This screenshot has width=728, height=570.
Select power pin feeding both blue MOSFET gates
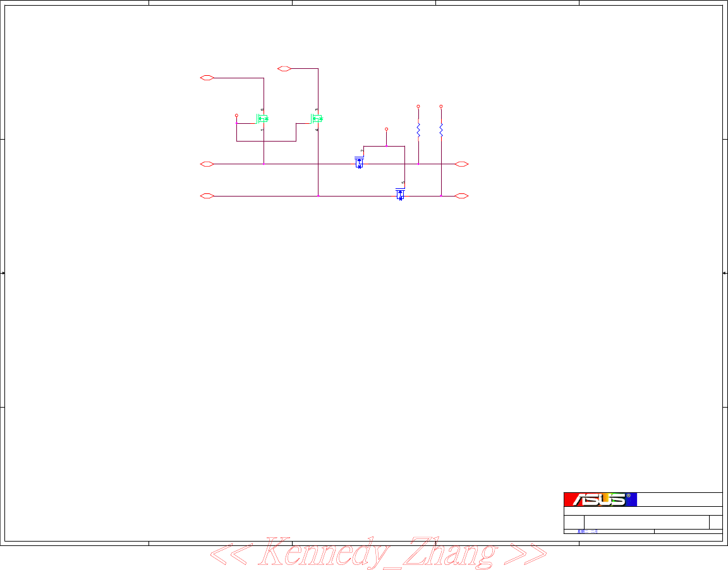click(x=386, y=129)
